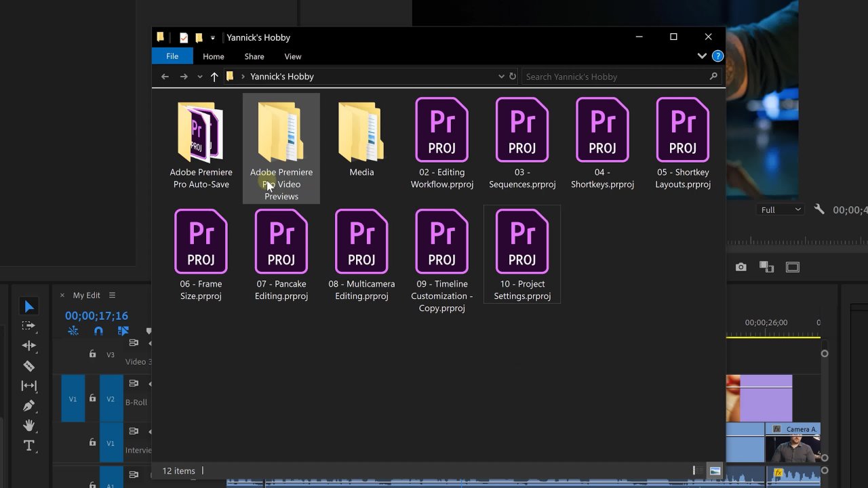Select the Type tool
The width and height of the screenshot is (868, 488).
pos(28,446)
